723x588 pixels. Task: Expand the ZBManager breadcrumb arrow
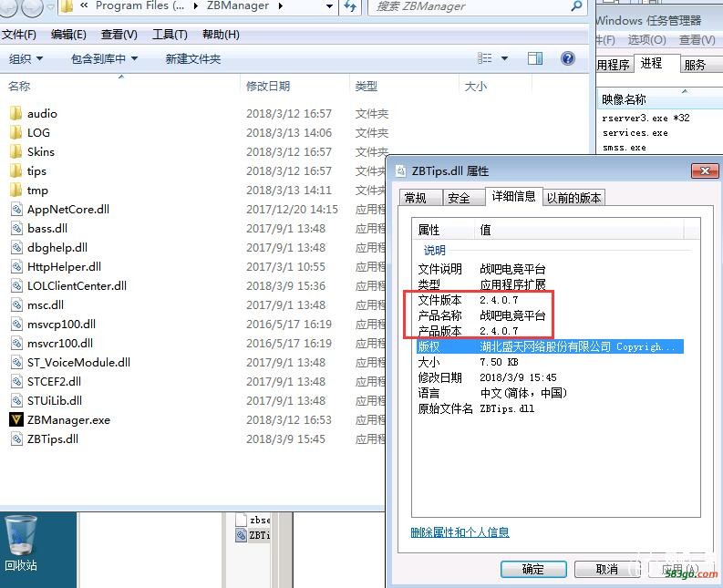280,6
